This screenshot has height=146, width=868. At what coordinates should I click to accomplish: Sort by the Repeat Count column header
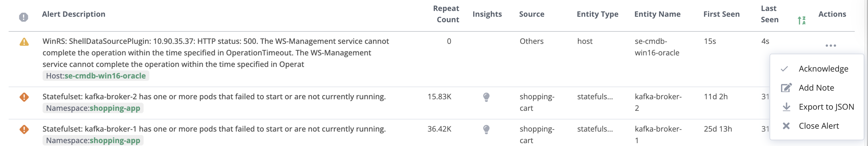coord(446,14)
